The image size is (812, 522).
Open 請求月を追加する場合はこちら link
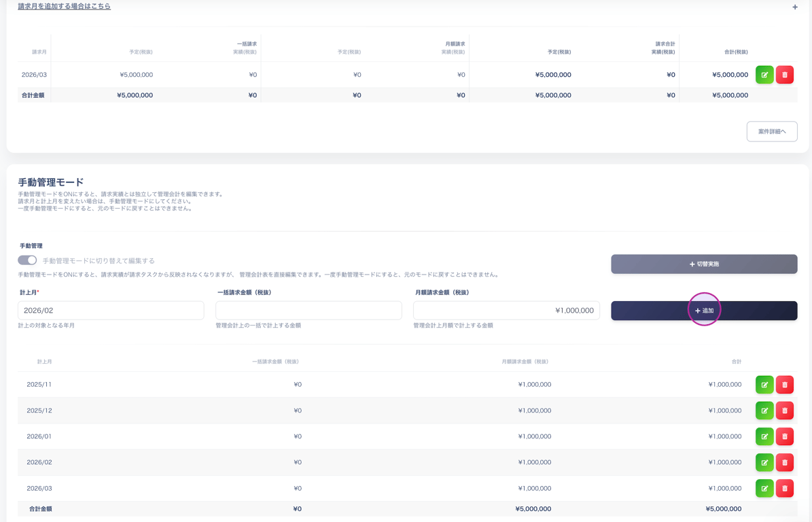65,6
